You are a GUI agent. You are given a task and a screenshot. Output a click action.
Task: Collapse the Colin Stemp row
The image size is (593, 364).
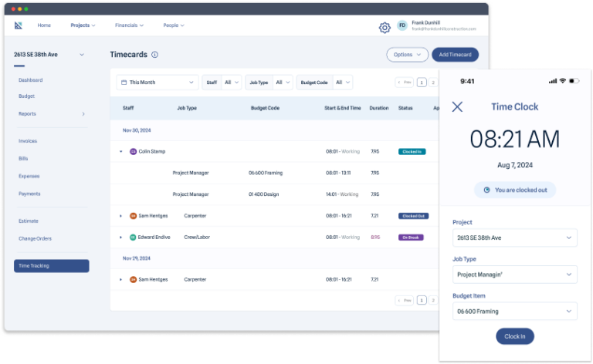(x=120, y=151)
